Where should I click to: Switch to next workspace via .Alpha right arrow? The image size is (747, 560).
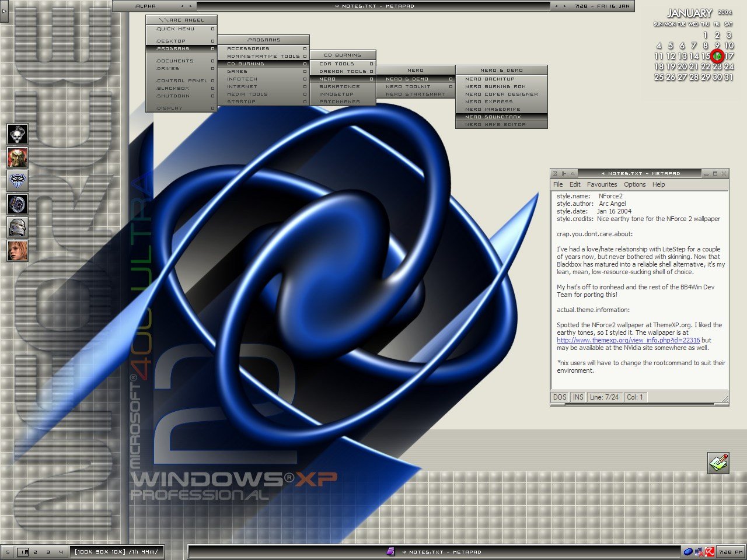[191, 6]
